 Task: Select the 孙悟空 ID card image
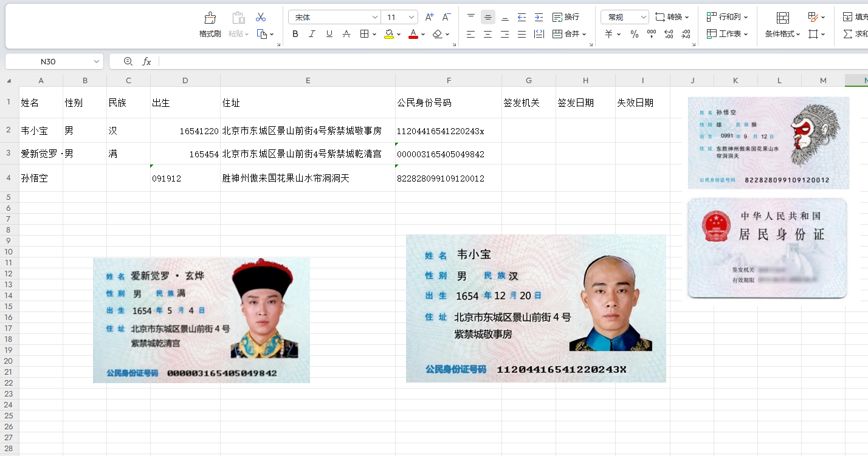[768, 143]
